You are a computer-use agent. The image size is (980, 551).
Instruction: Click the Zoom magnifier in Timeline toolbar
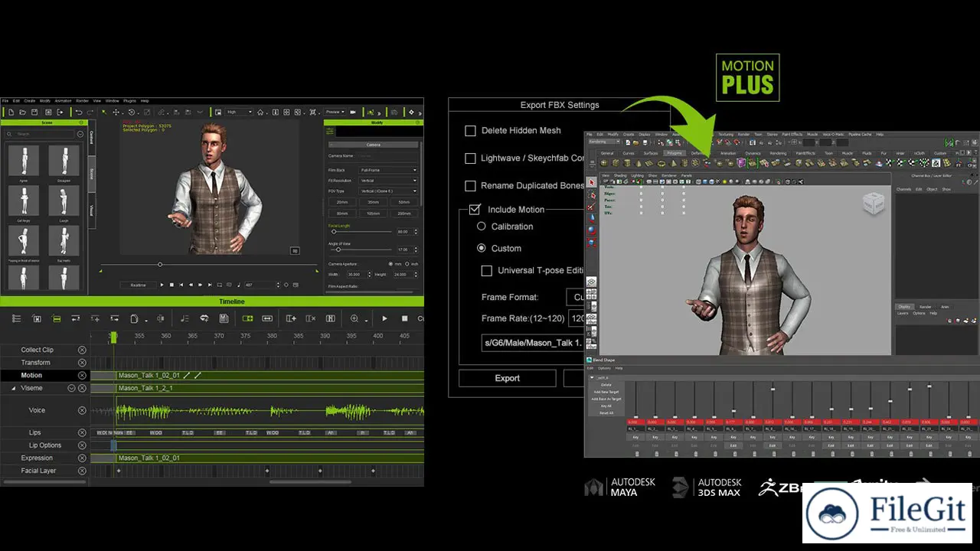[x=354, y=318]
